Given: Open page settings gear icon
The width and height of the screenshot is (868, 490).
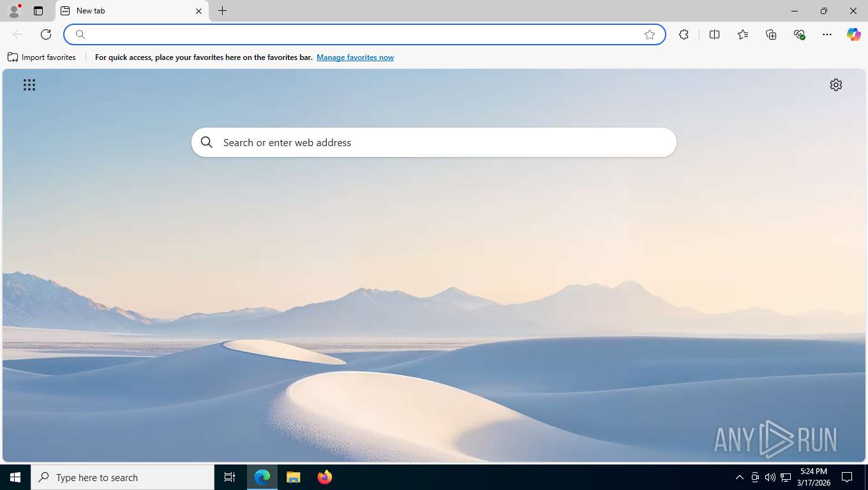Looking at the screenshot, I should [x=836, y=85].
